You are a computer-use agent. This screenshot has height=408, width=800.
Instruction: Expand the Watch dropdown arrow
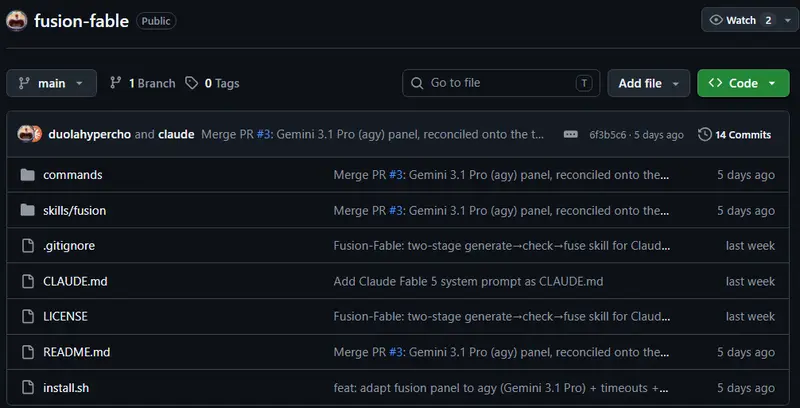pos(788,20)
